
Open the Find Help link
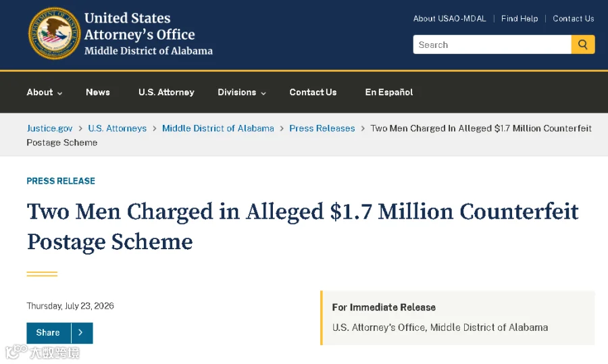pos(520,19)
